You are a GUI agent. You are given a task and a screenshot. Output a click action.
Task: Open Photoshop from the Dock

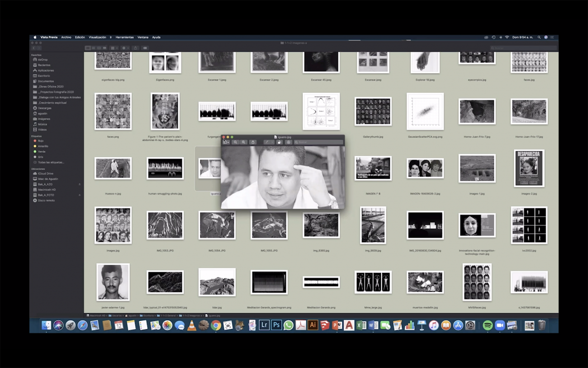pos(276,325)
